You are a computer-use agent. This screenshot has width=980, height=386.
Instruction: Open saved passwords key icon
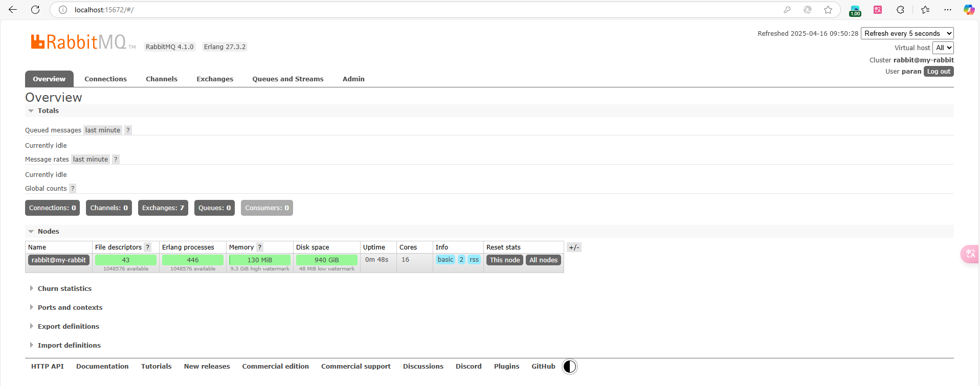tap(787, 10)
